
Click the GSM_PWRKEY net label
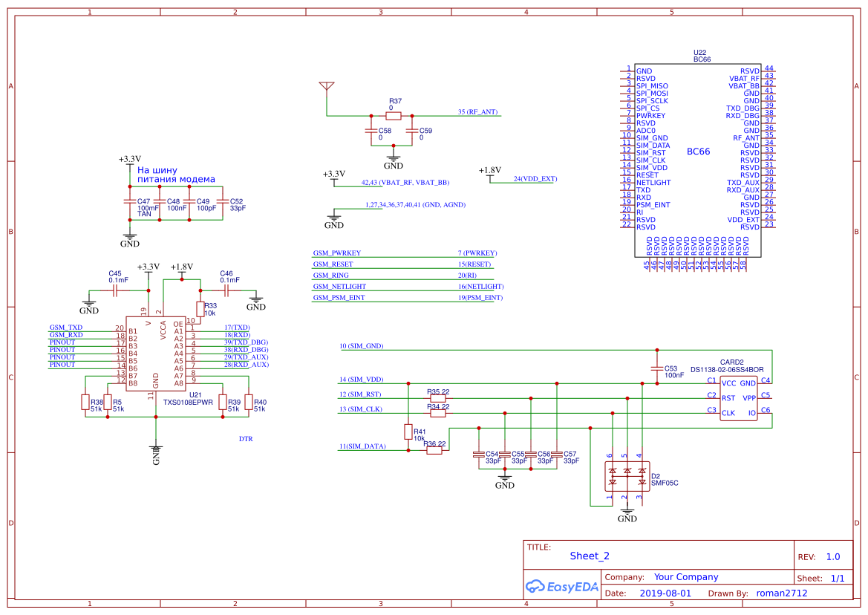point(336,253)
